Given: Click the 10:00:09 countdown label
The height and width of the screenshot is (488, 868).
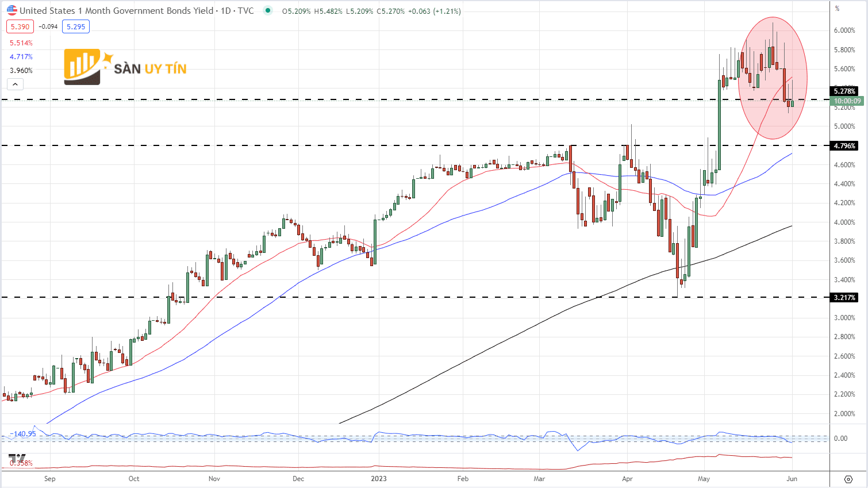Looking at the screenshot, I should pyautogui.click(x=847, y=101).
